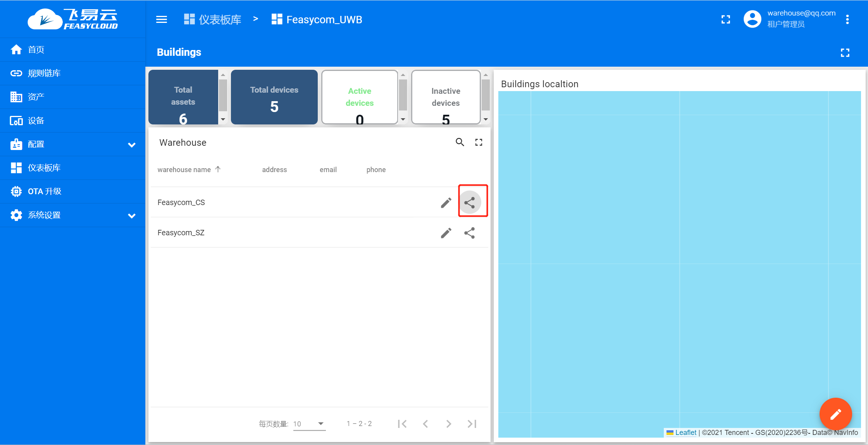Edit the Feasycom_SZ warehouse with pencil icon
This screenshot has width=868, height=445.
[446, 233]
